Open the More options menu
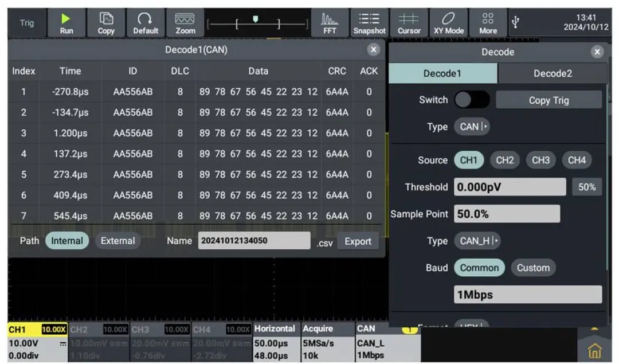The image size is (619, 364). tap(488, 23)
